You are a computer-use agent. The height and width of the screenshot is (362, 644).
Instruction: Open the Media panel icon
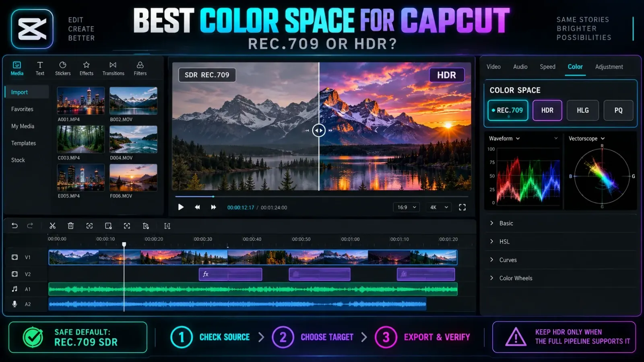[17, 68]
